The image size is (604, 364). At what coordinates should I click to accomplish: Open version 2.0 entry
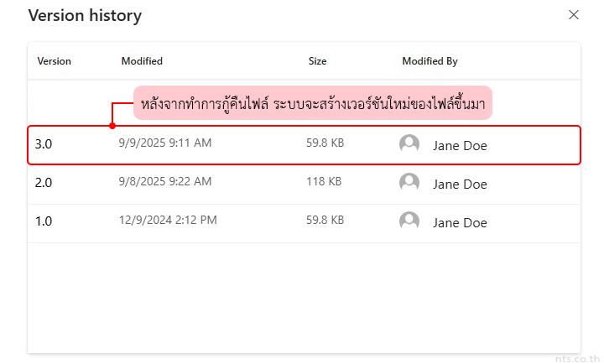click(x=44, y=183)
